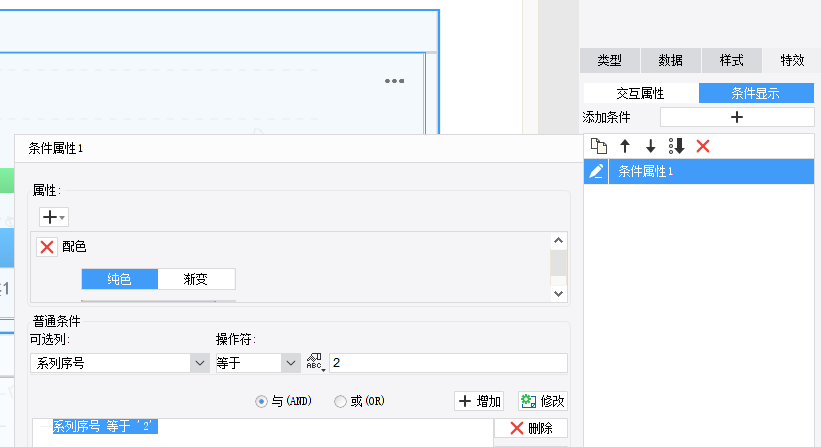The width and height of the screenshot is (821, 447).
Task: Delete condition with the toolbar red X
Action: pos(703,146)
